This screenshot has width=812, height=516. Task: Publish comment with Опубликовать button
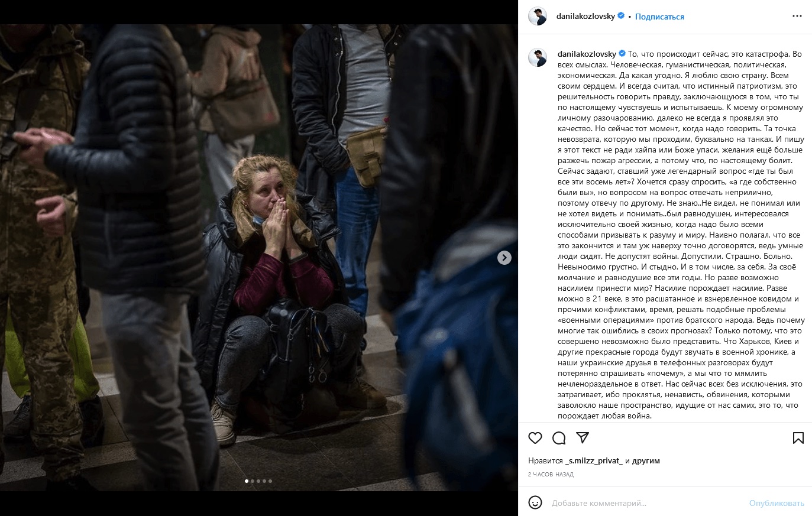[x=777, y=503]
